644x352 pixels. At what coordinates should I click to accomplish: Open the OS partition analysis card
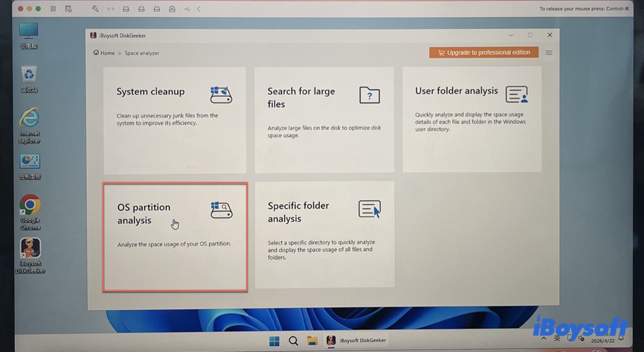tap(175, 237)
